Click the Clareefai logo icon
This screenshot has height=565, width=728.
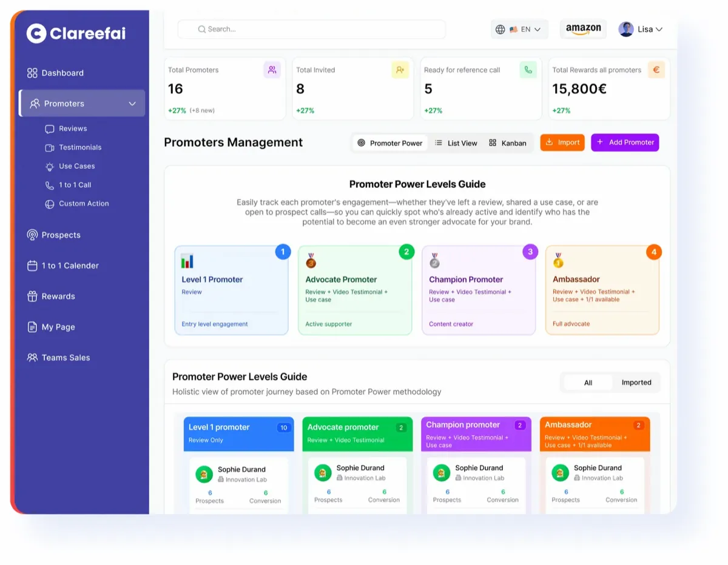[x=36, y=33]
